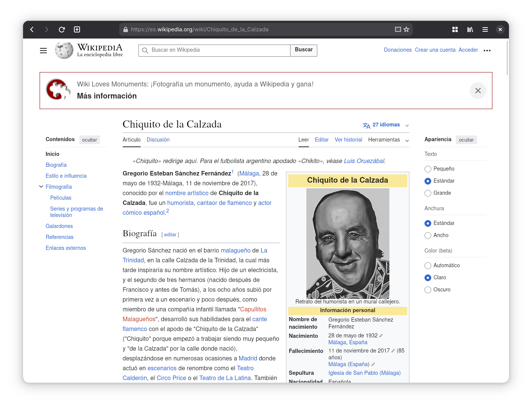Open Ver historial tab
The image size is (532, 408).
(349, 140)
